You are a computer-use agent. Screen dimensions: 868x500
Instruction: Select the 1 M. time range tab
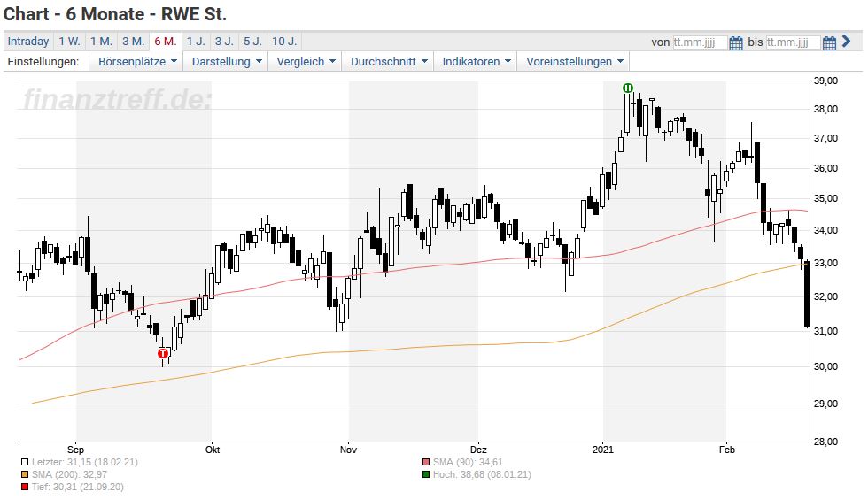101,42
